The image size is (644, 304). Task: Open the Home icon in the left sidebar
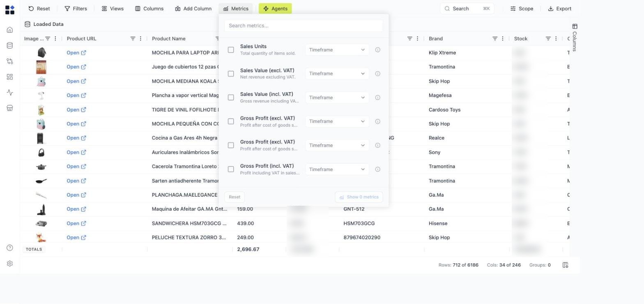point(10,30)
